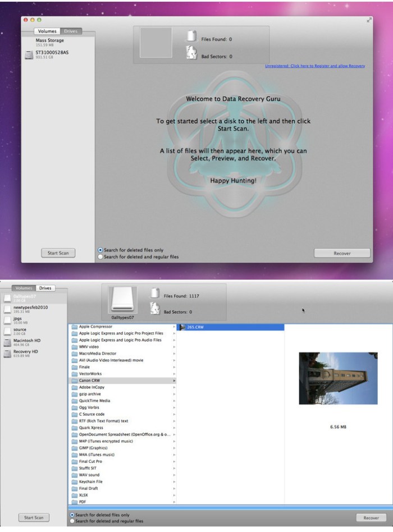Select deleted and regular files in bottom window
393x532 pixels.
click(72, 521)
